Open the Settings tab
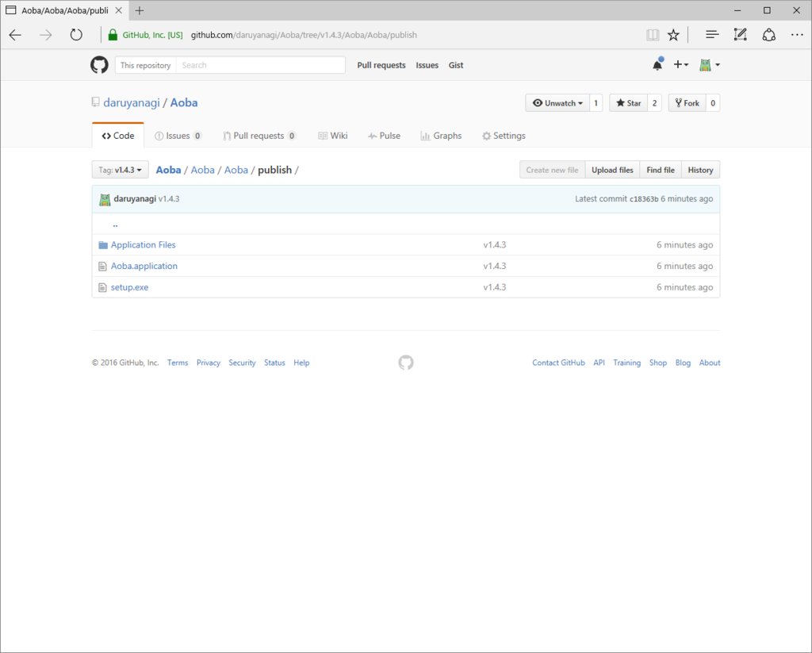 (504, 136)
